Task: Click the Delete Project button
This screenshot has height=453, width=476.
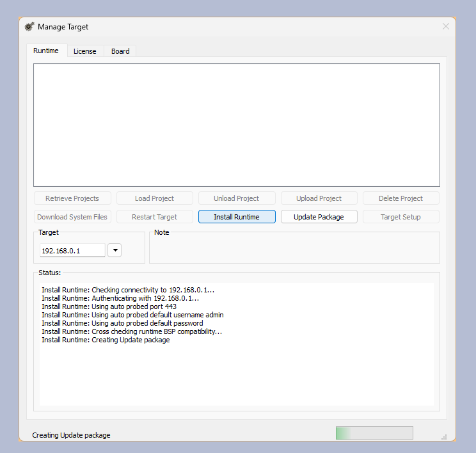Action: click(x=401, y=198)
